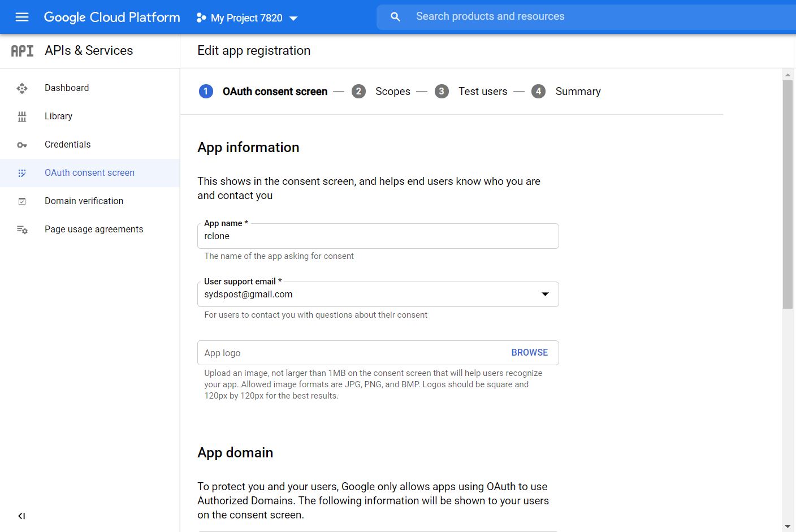
Task: Open the hamburger navigation menu
Action: (22, 17)
